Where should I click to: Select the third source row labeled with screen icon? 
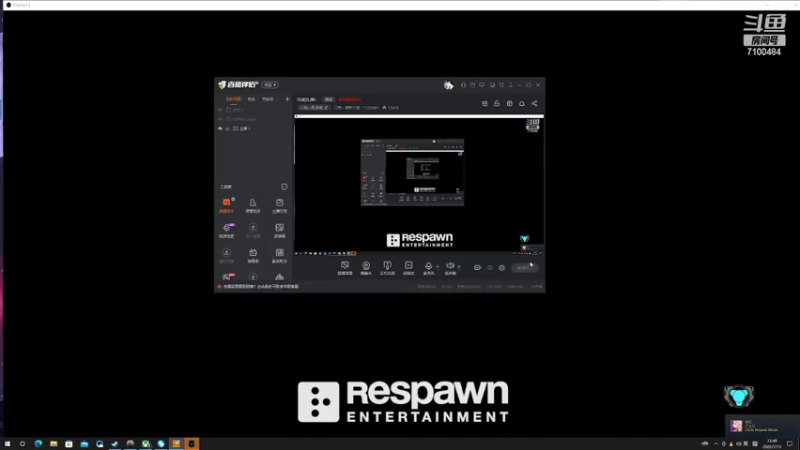click(254, 129)
